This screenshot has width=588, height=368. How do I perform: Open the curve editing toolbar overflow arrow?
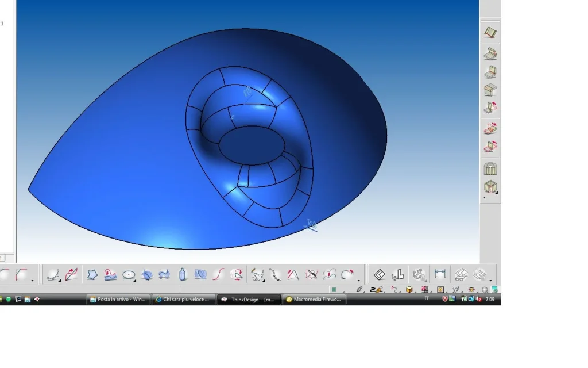[359, 281]
